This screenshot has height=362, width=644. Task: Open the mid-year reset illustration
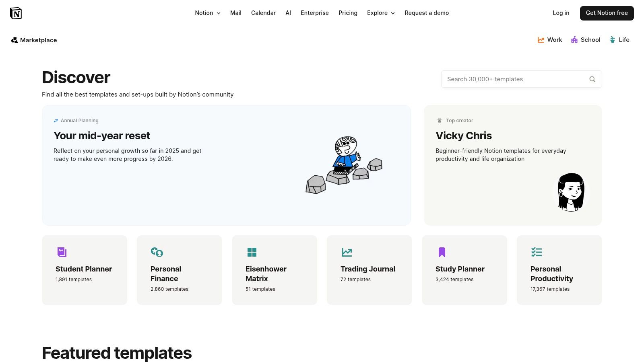[x=344, y=166]
